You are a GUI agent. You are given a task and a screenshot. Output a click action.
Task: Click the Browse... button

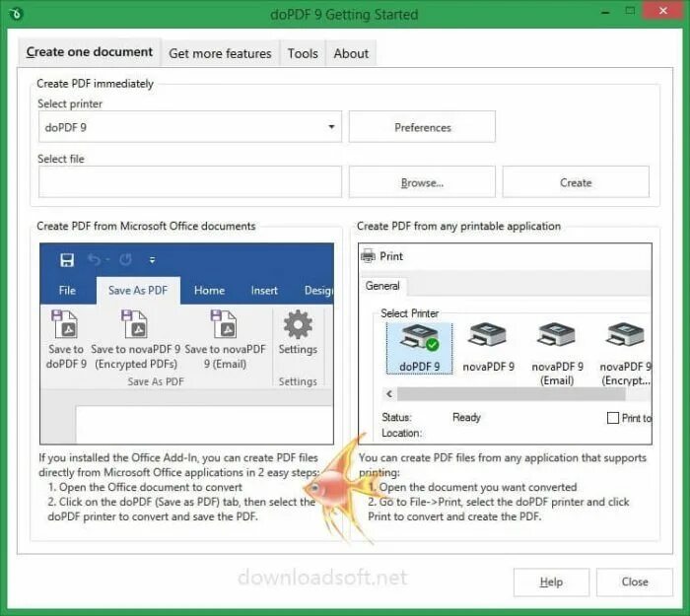pos(422,182)
